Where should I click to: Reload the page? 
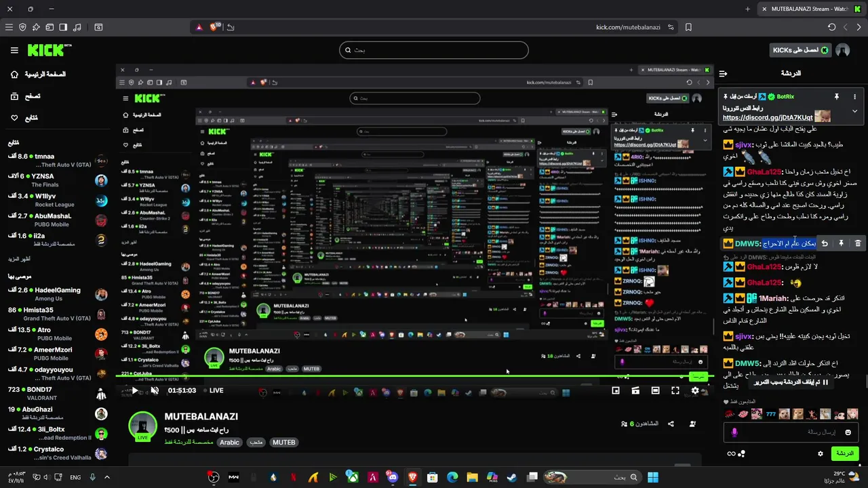click(x=832, y=27)
